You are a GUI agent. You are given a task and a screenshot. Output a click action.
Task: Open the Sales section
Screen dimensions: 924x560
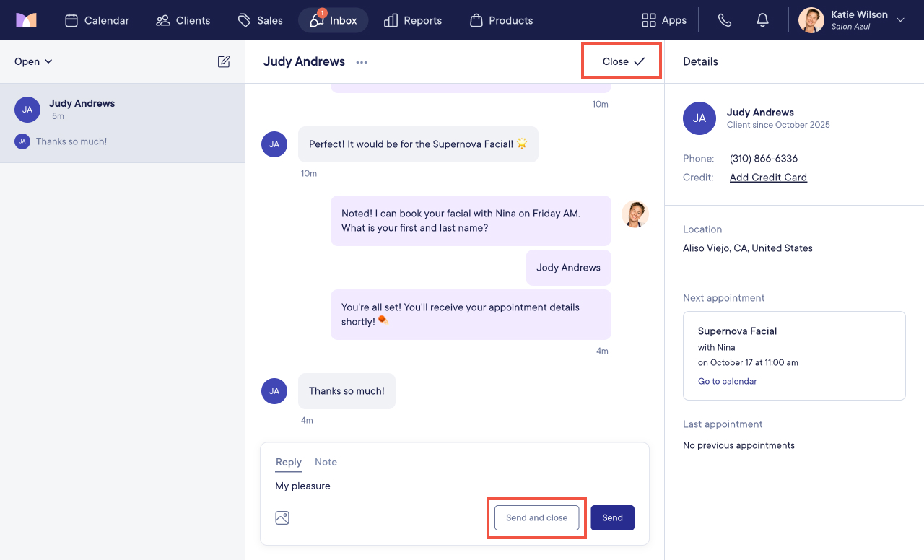[x=261, y=20]
